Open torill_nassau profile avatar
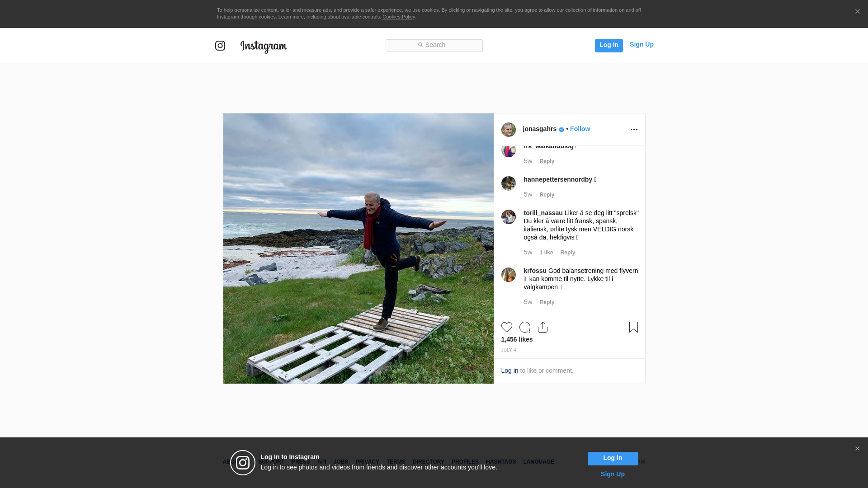Viewport: 868px width, 488px height. pyautogui.click(x=508, y=217)
